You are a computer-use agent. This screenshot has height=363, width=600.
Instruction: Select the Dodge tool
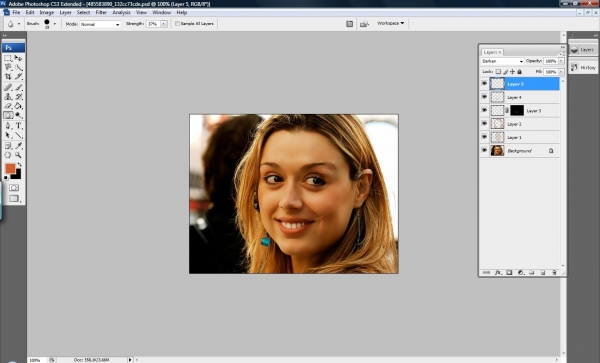coord(18,115)
